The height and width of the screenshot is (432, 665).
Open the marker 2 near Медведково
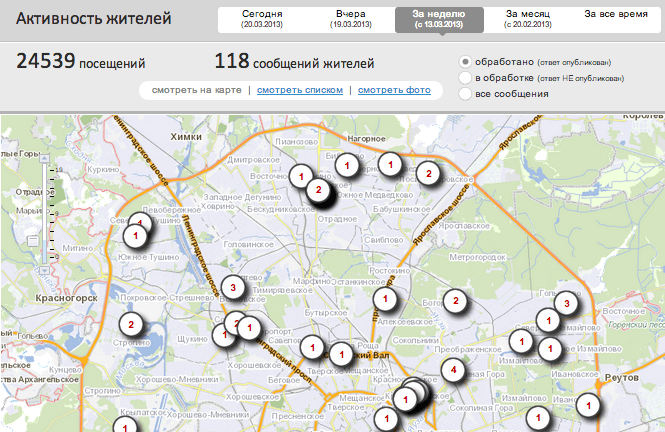coord(428,174)
